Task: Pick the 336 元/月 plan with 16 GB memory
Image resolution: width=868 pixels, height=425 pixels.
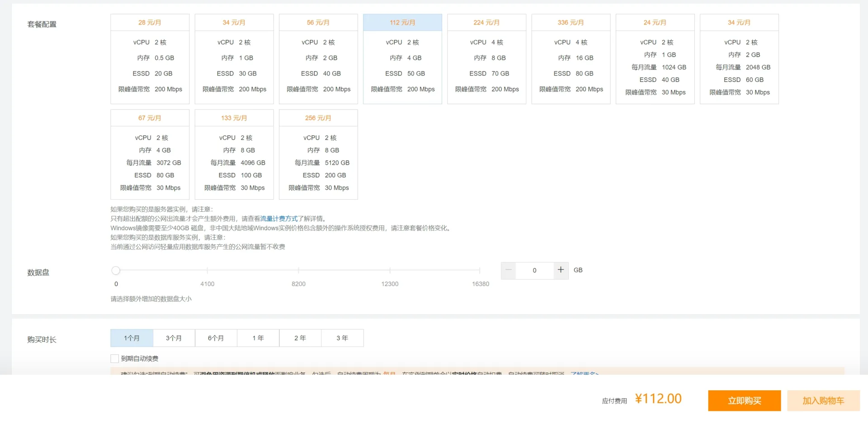Action: pos(571,59)
